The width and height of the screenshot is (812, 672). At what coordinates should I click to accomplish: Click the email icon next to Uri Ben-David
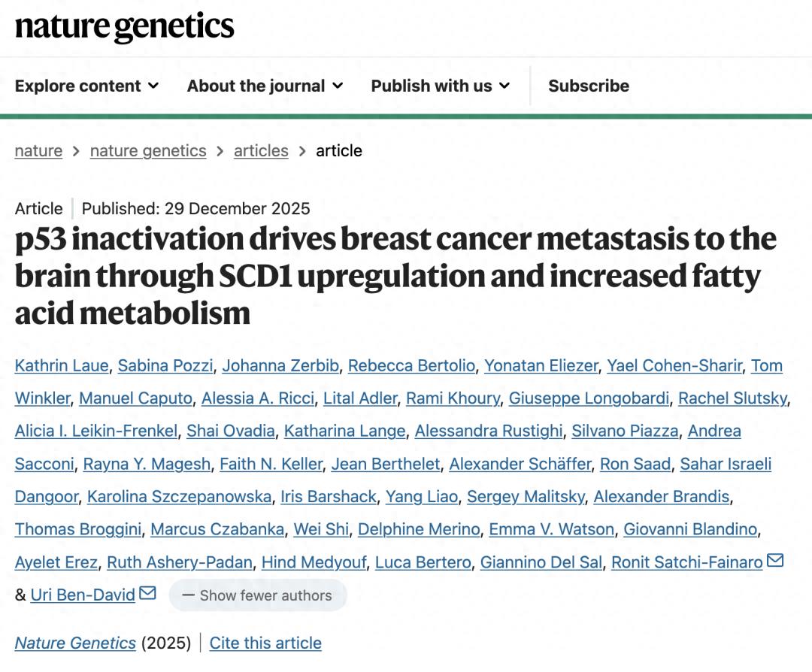pyautogui.click(x=147, y=594)
